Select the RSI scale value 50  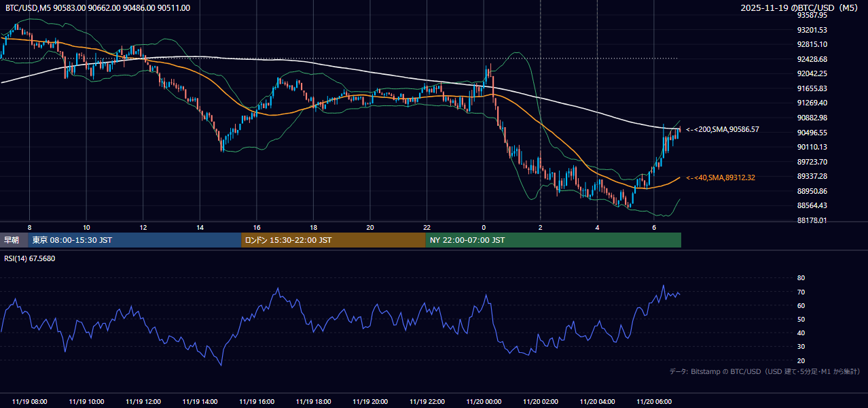tap(801, 319)
